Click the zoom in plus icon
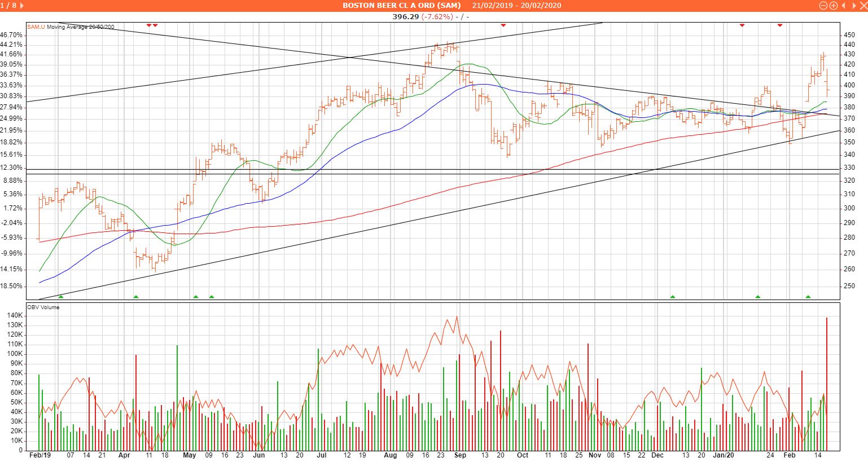 [833, 5]
